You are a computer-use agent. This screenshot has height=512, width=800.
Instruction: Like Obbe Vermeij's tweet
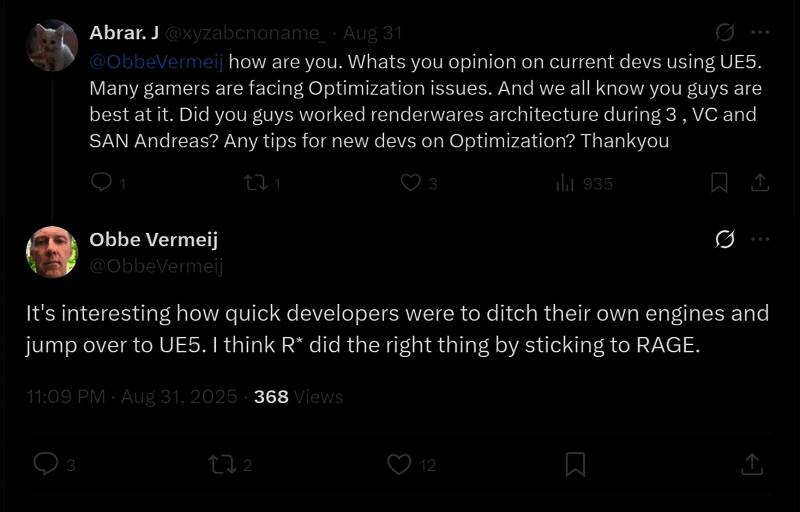399,464
